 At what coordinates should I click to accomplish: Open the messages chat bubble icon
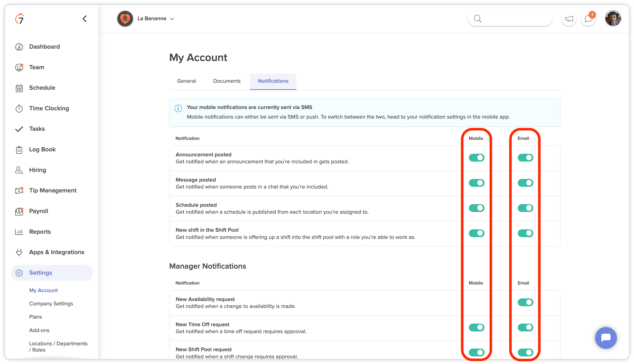click(588, 19)
